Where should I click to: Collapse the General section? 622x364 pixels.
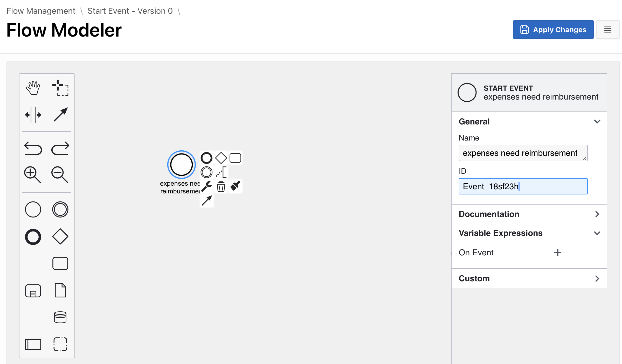point(597,122)
